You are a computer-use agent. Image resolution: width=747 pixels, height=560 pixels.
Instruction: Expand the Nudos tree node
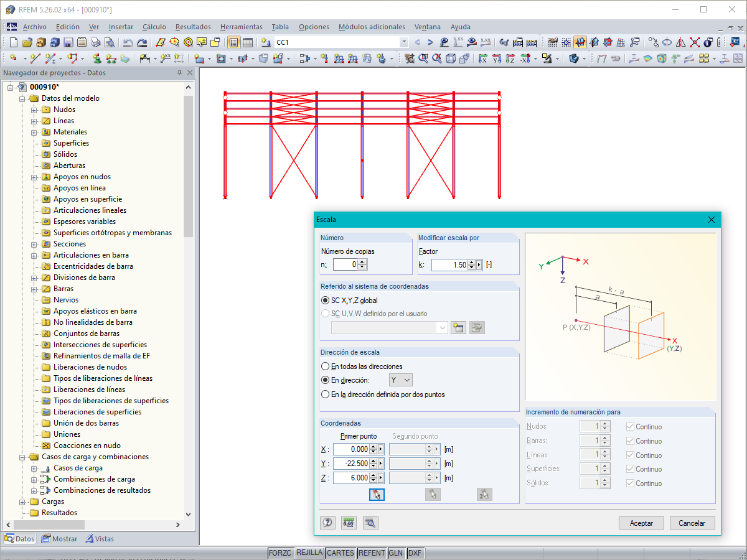point(34,110)
